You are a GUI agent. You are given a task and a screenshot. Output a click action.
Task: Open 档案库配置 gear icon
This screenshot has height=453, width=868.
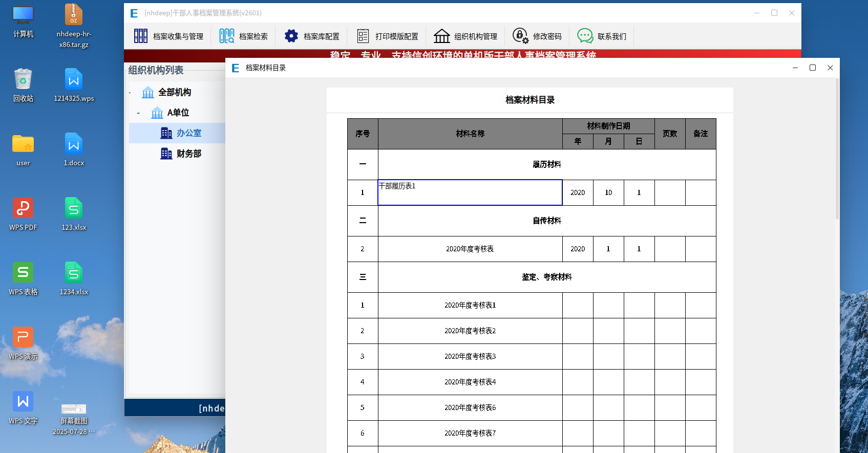tap(291, 36)
